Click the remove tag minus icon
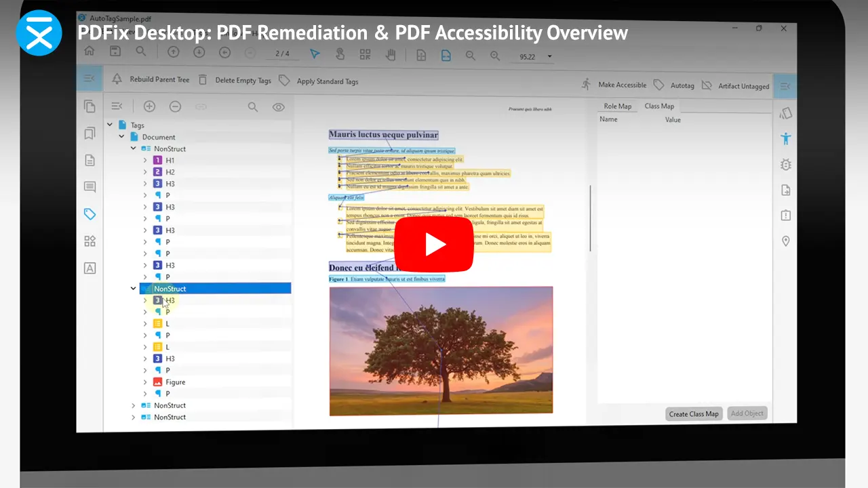 click(175, 106)
